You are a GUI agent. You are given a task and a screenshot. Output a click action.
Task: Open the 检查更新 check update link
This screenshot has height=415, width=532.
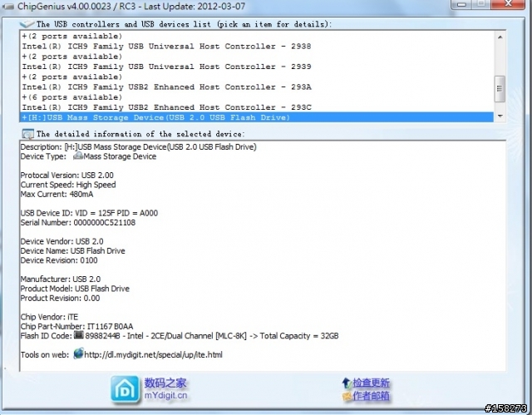pyautogui.click(x=371, y=383)
